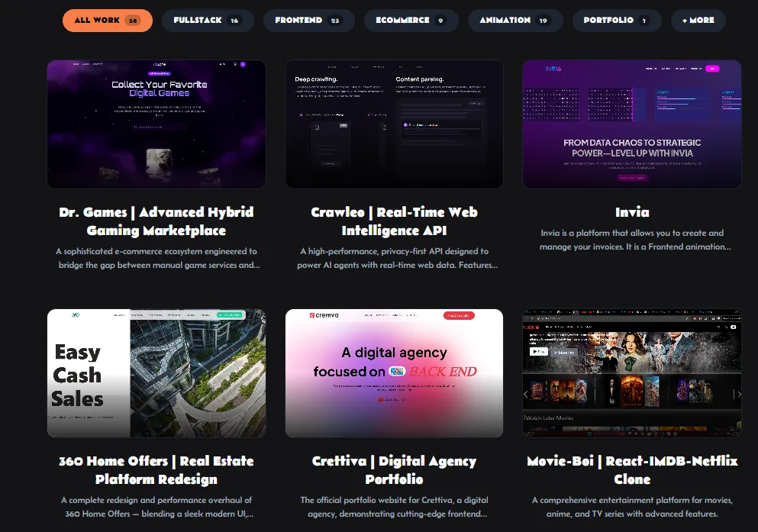Switch to the Frontend category
The image size is (758, 532).
tap(308, 21)
